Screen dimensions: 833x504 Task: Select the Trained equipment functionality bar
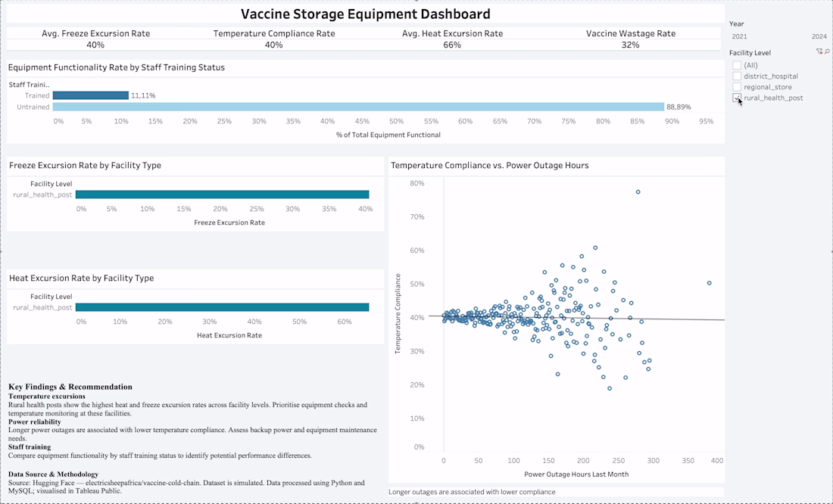point(91,95)
